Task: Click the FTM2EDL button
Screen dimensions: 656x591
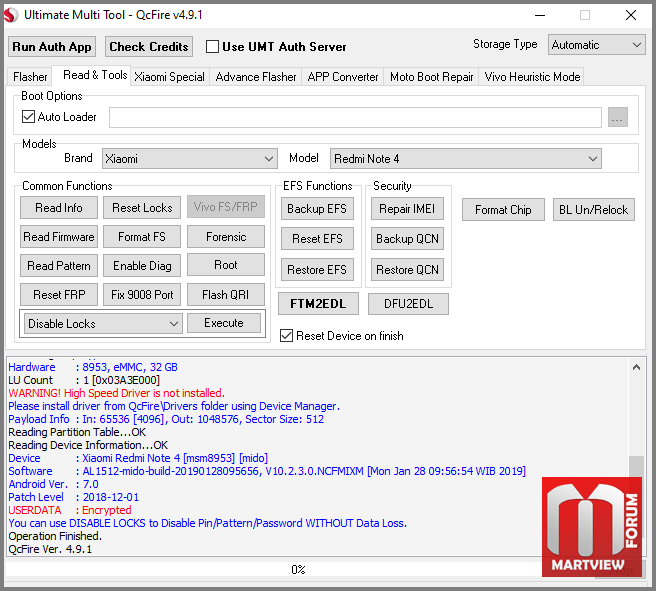Action: [x=318, y=304]
